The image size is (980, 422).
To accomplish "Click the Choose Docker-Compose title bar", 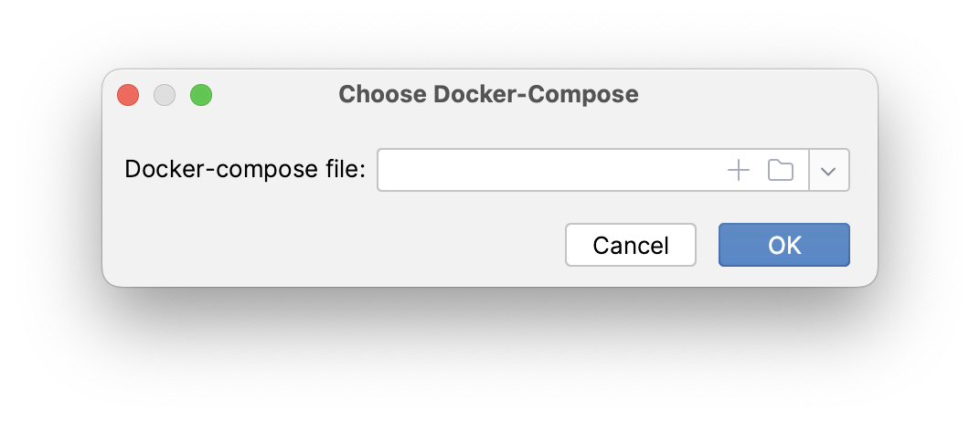I will click(488, 94).
